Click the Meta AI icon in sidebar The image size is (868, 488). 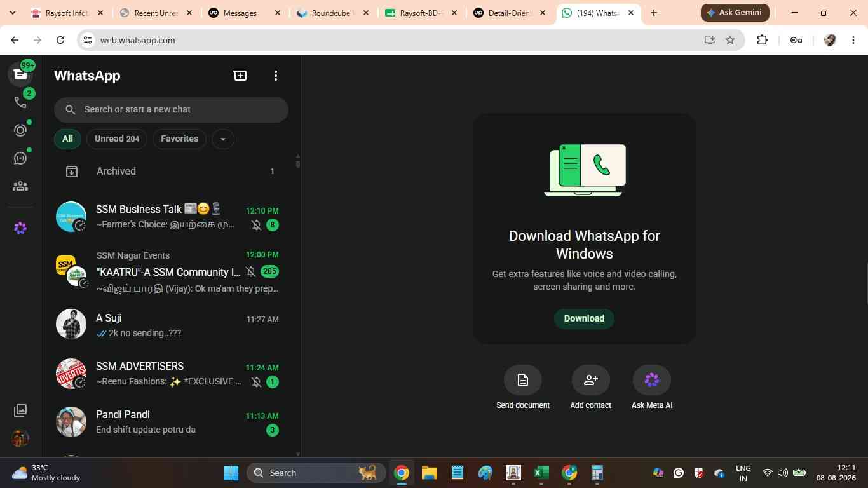[20, 228]
